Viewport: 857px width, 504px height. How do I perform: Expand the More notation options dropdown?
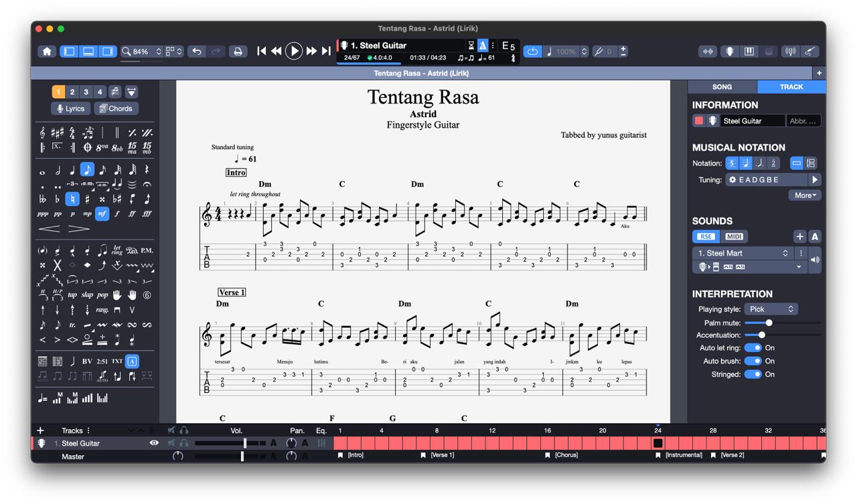click(805, 195)
